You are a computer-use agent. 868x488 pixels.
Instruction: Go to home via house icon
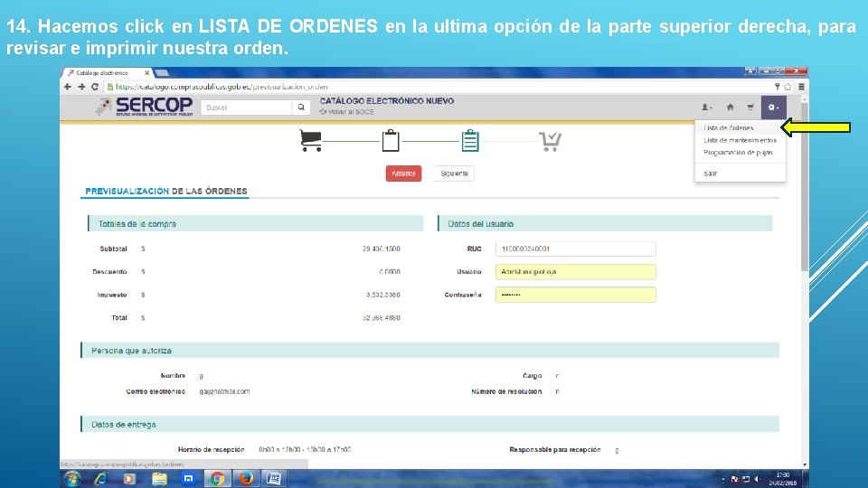(x=731, y=108)
